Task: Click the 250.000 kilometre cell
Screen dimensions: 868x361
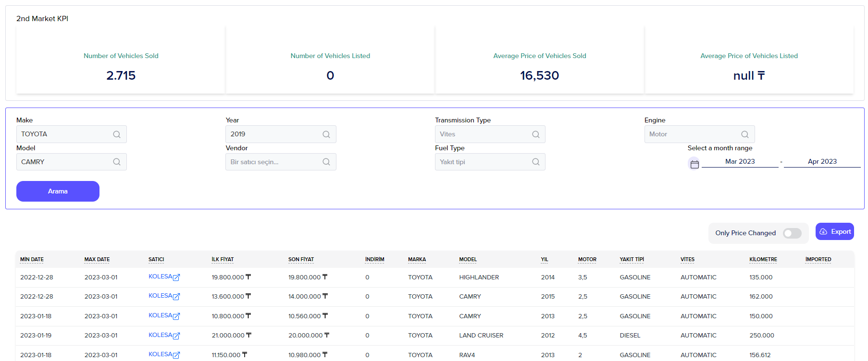Action: [762, 336]
